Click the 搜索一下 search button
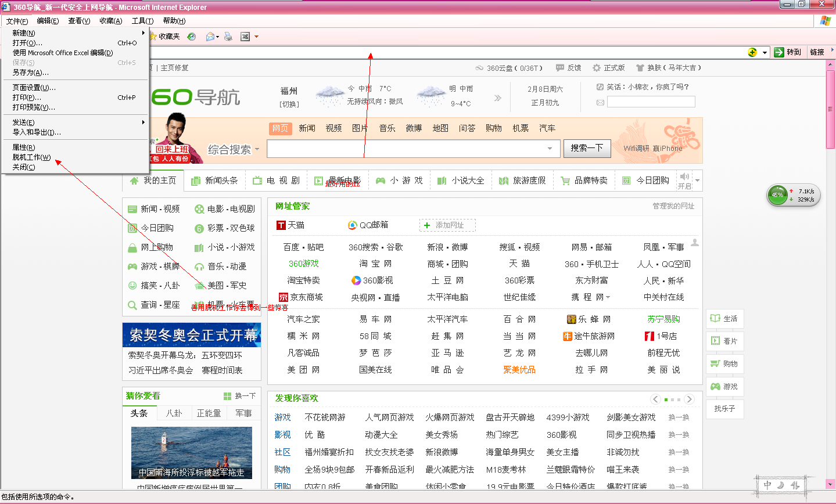The height and width of the screenshot is (504, 836). point(587,148)
